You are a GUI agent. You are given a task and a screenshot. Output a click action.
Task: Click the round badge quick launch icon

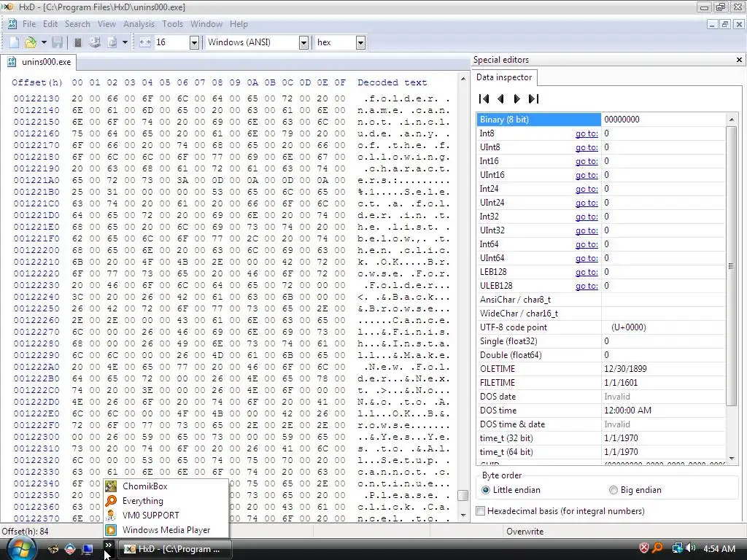pyautogui.click(x=70, y=549)
